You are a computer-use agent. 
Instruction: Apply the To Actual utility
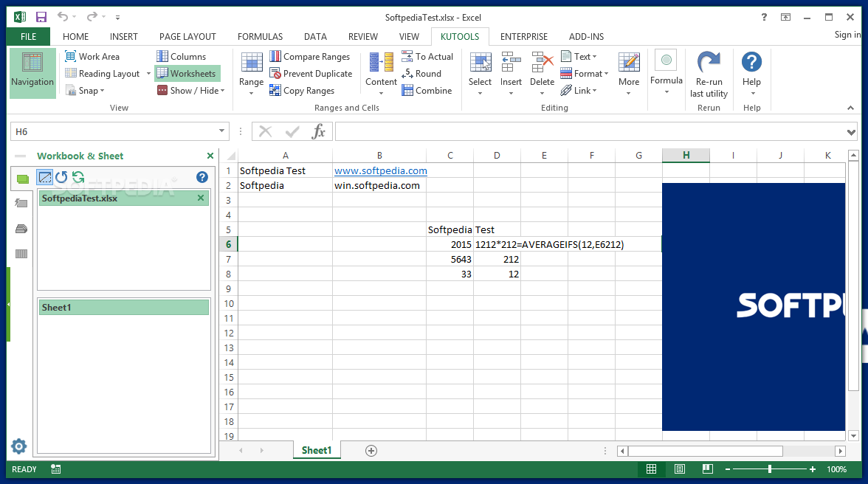click(427, 56)
